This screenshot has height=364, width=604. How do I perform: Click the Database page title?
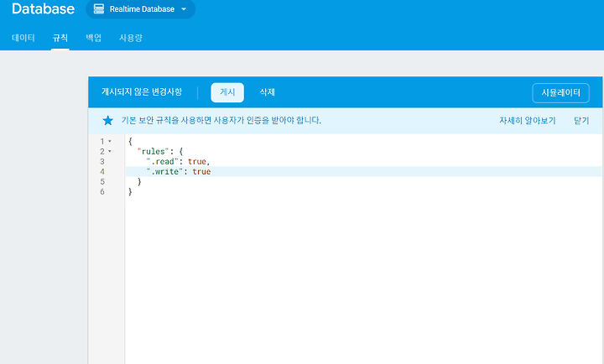coord(43,9)
